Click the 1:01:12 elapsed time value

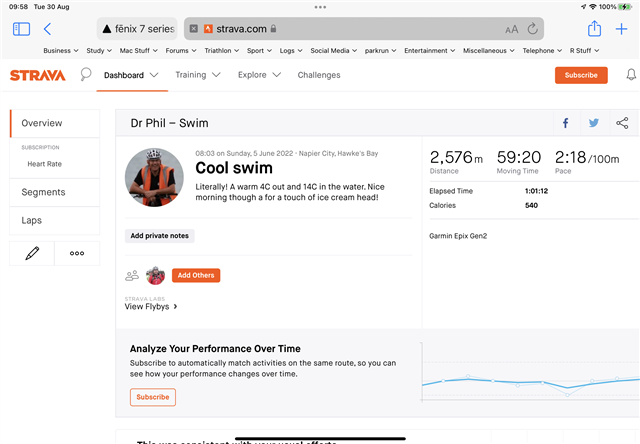tap(536, 191)
